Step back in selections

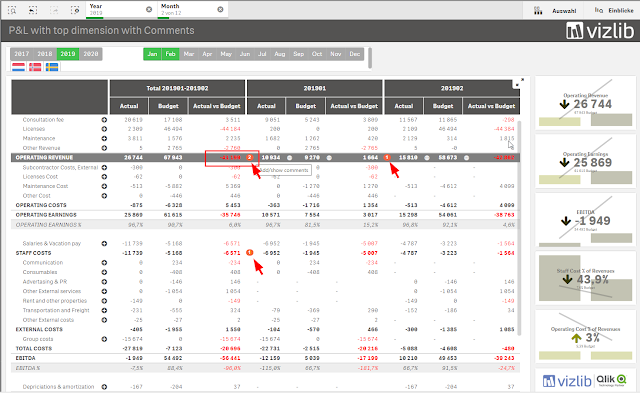(x=33, y=10)
